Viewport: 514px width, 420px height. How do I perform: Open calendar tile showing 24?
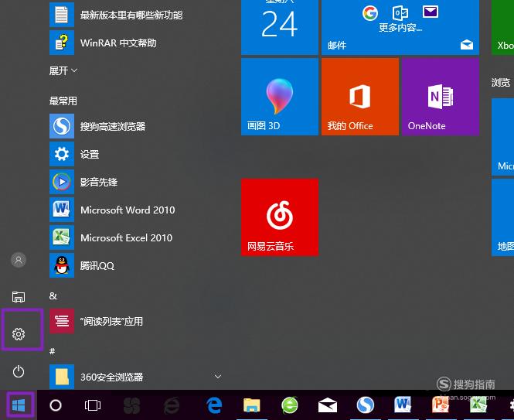[x=280, y=27]
